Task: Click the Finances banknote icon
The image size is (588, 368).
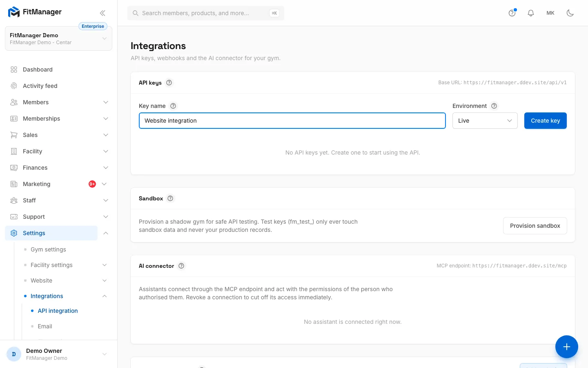Action: (14, 168)
